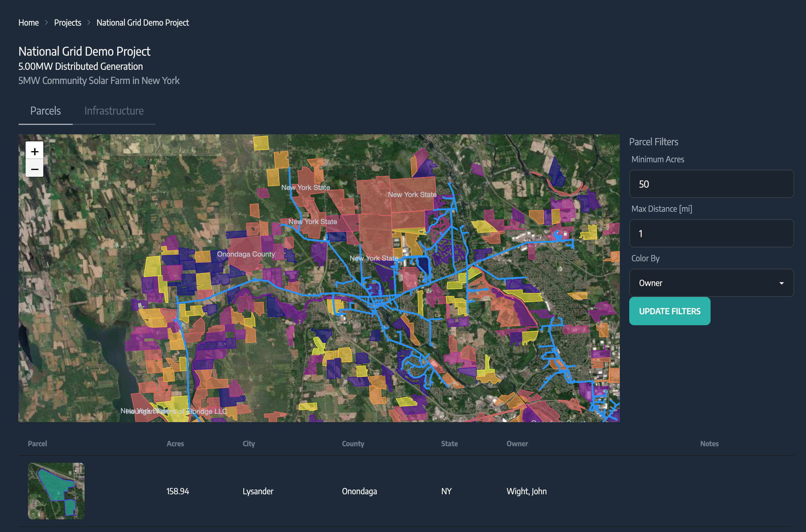
Task: Sort table by State column header
Action: [x=449, y=443]
